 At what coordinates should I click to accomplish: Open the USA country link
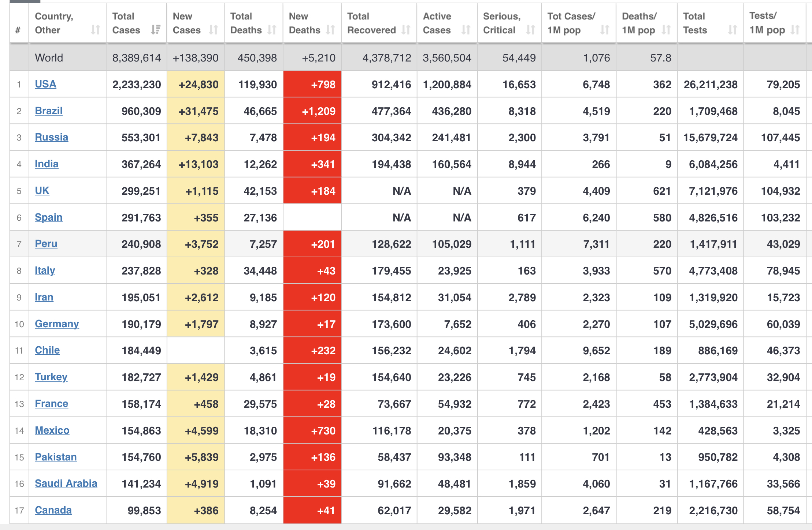click(45, 84)
